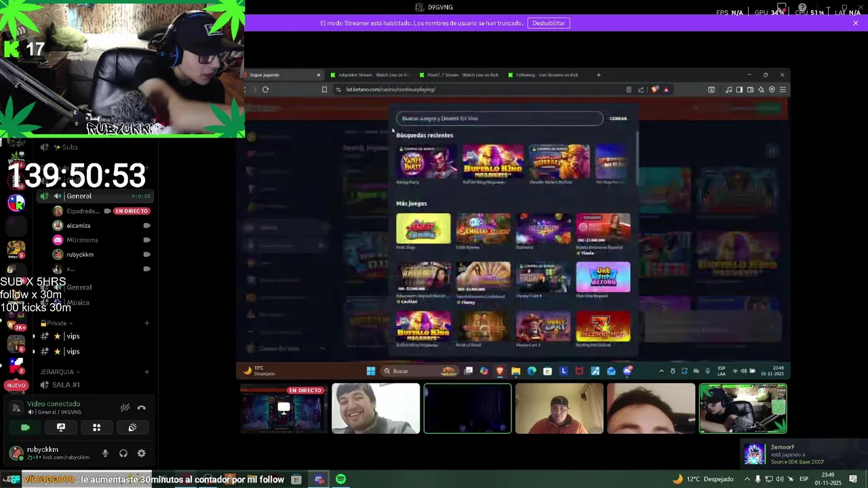Click Buscar Juegos search field

pos(500,119)
